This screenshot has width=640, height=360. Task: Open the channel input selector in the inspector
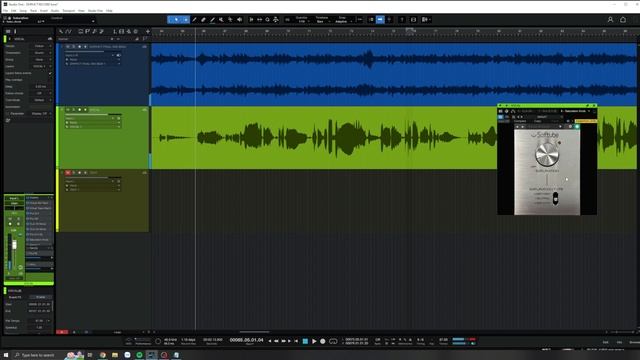14,198
